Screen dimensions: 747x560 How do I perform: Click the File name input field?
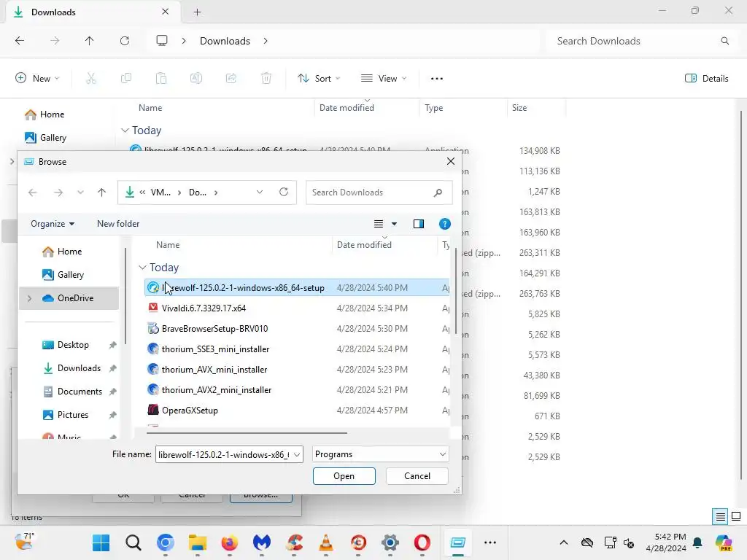pyautogui.click(x=224, y=455)
